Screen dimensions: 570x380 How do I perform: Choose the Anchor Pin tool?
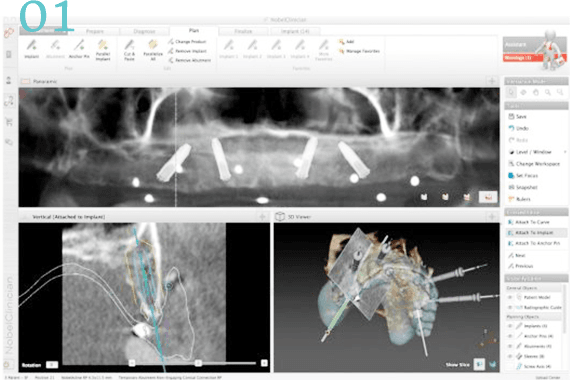coord(79,49)
